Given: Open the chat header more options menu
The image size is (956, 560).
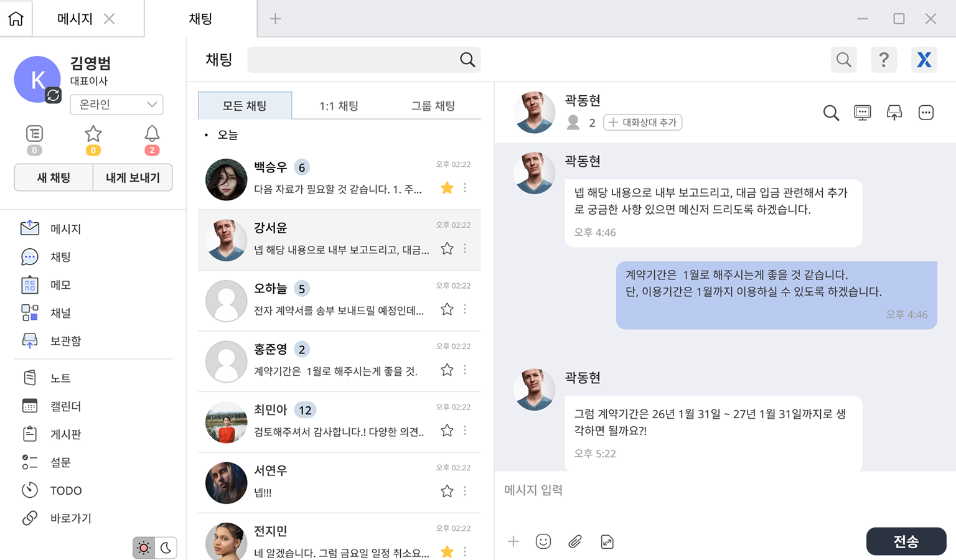Looking at the screenshot, I should click(926, 112).
